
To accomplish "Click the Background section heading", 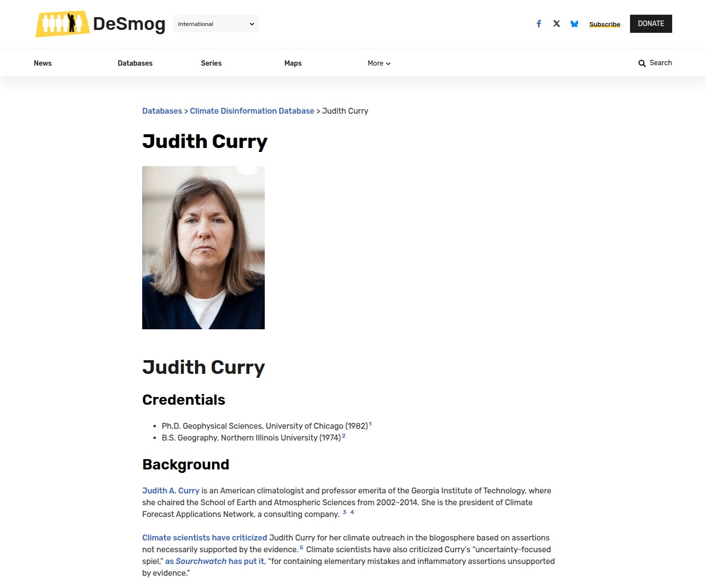I will coord(186,465).
